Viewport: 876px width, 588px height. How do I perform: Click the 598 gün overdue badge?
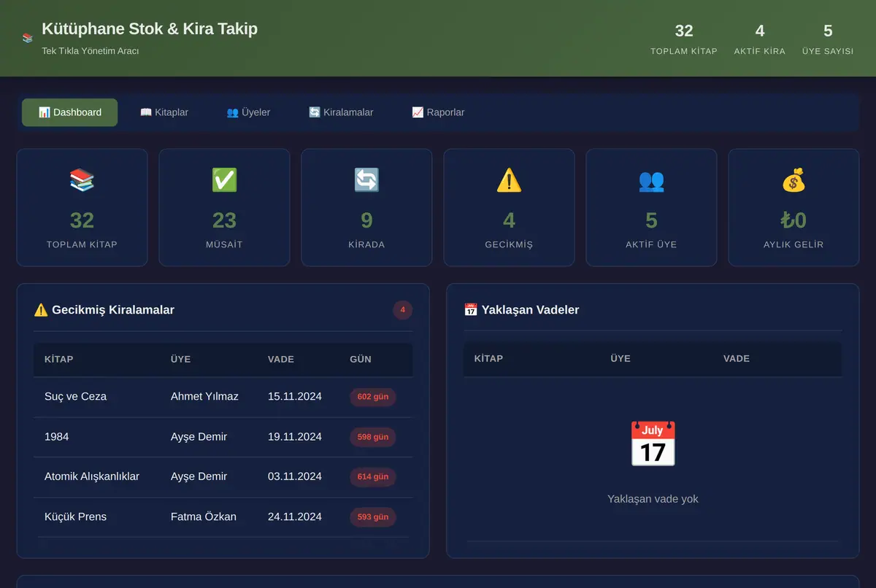[373, 437]
